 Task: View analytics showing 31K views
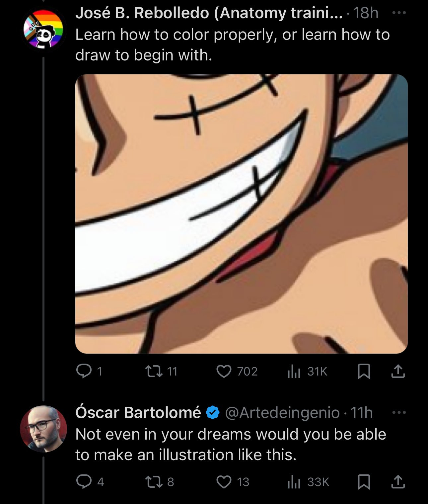pos(294,371)
